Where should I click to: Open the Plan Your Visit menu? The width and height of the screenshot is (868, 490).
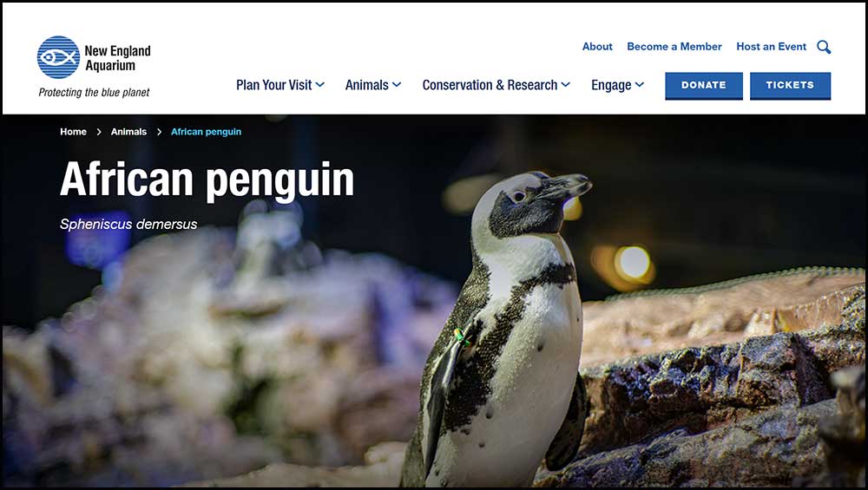(x=274, y=85)
